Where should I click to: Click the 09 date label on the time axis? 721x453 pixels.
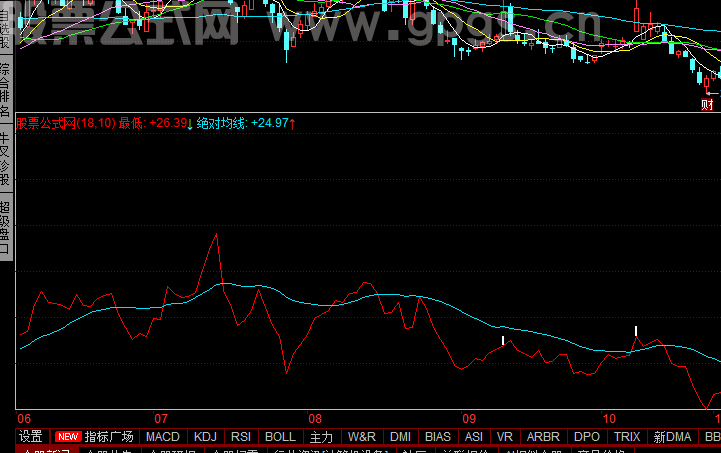(469, 419)
